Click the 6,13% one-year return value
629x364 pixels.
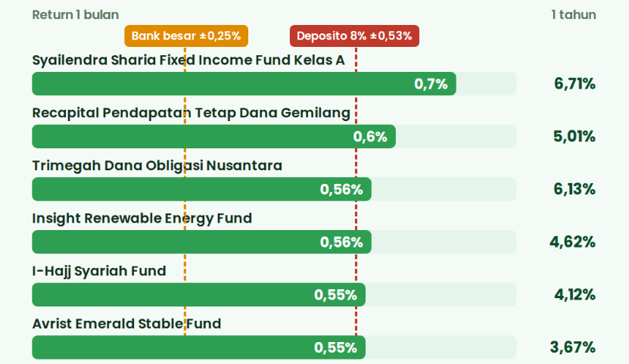tap(575, 189)
